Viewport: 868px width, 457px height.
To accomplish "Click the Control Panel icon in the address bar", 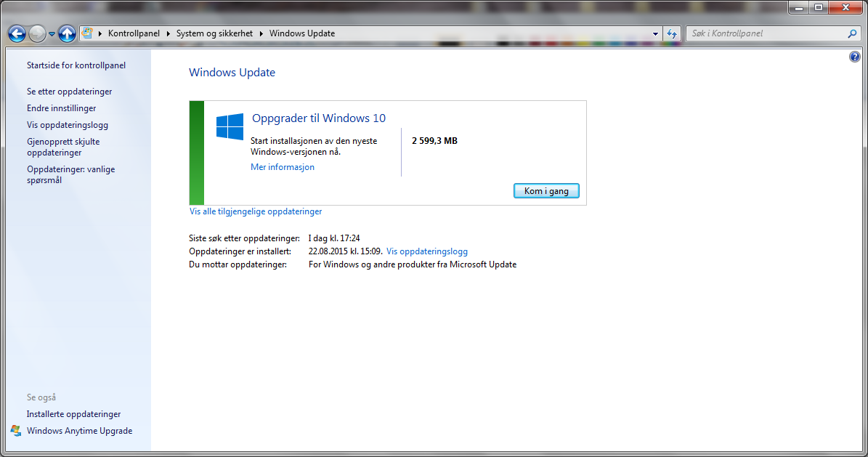I will [x=87, y=33].
